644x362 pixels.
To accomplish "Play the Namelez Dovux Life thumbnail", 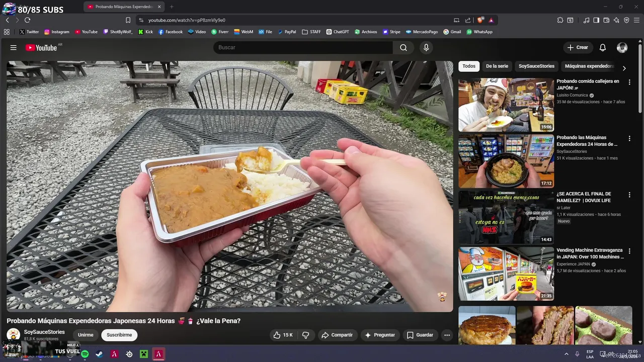I will (x=506, y=217).
